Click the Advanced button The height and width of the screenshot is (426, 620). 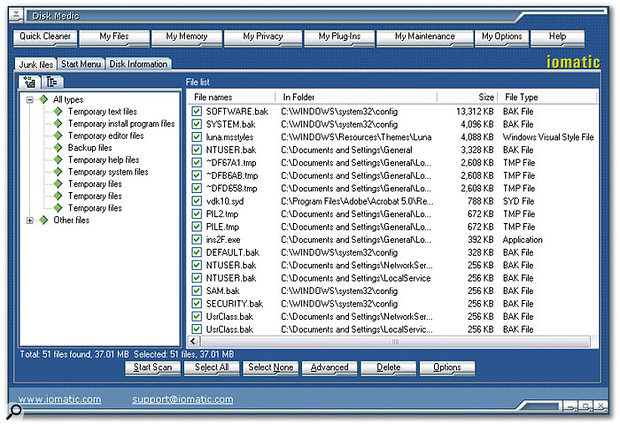(329, 368)
